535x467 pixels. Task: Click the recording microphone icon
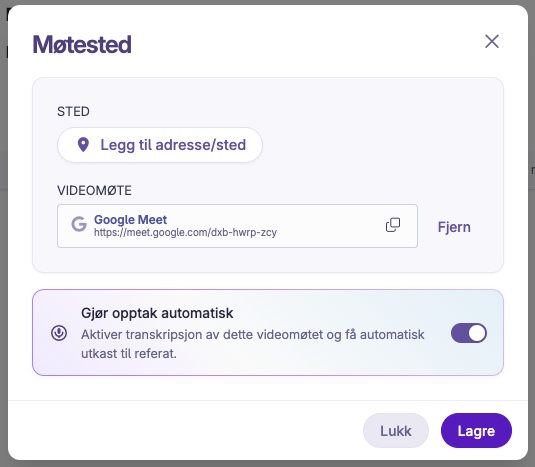click(59, 333)
